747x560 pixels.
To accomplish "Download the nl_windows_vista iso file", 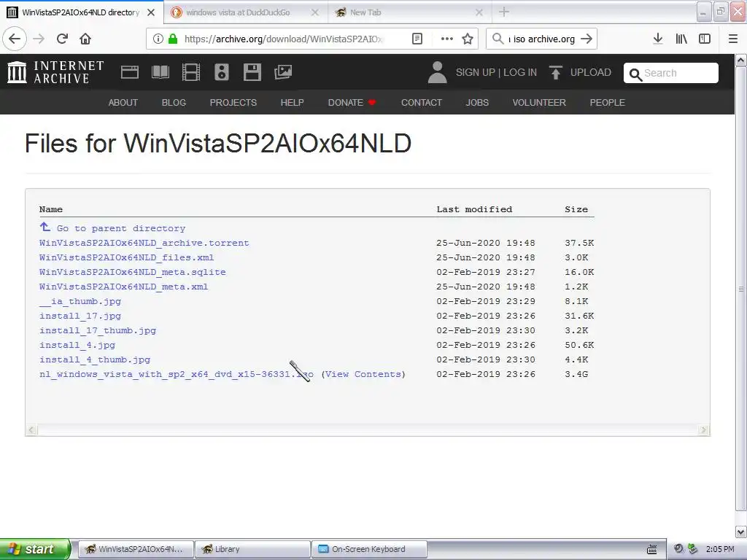I will click(177, 374).
